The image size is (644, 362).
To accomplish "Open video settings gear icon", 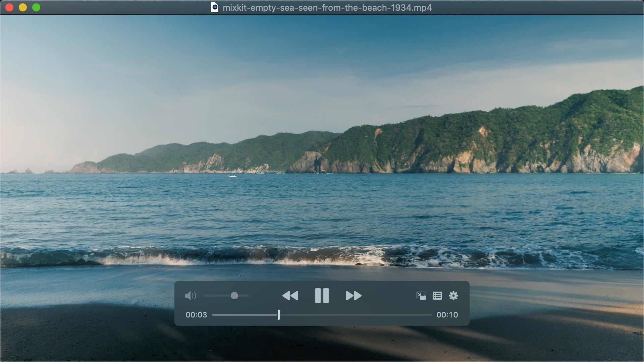I will point(453,296).
